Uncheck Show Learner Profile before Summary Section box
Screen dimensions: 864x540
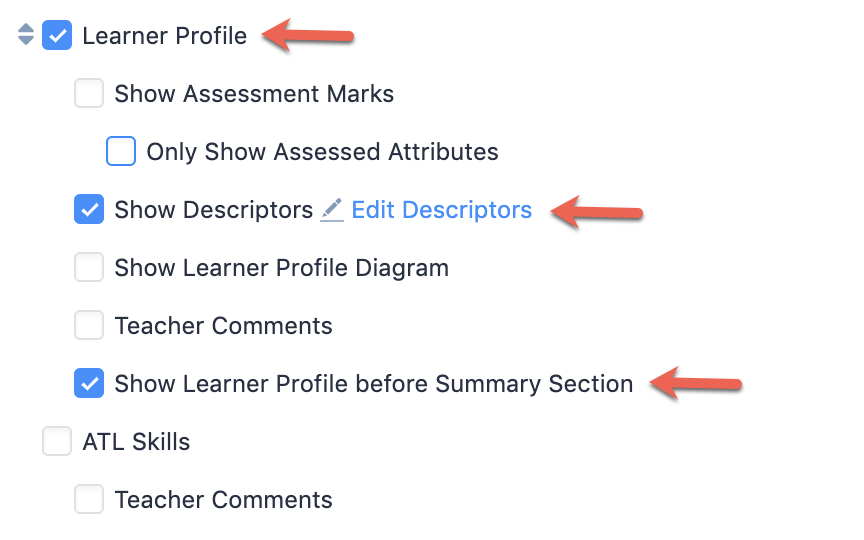click(89, 384)
